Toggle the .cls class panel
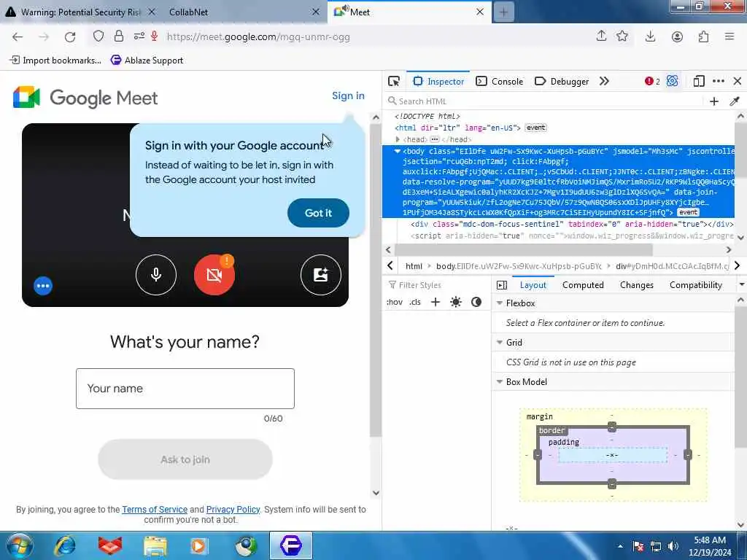Image resolution: width=747 pixels, height=560 pixels. click(x=415, y=302)
